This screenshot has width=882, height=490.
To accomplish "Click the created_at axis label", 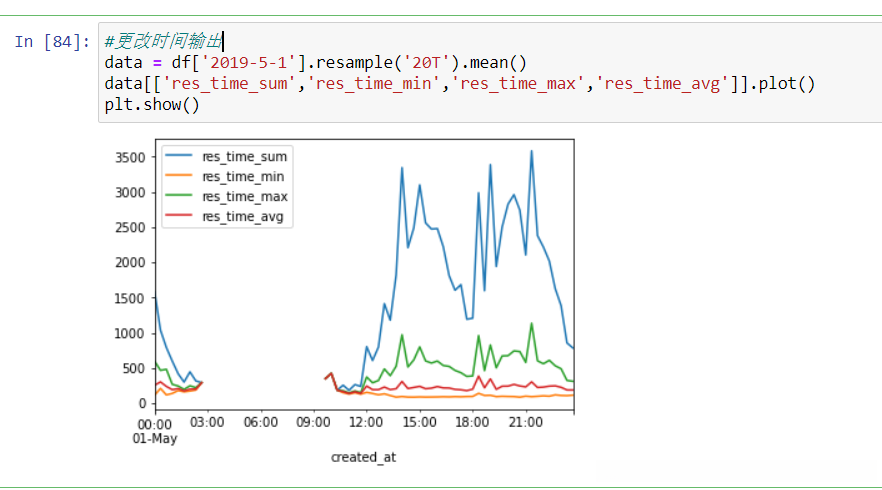I will (x=363, y=457).
